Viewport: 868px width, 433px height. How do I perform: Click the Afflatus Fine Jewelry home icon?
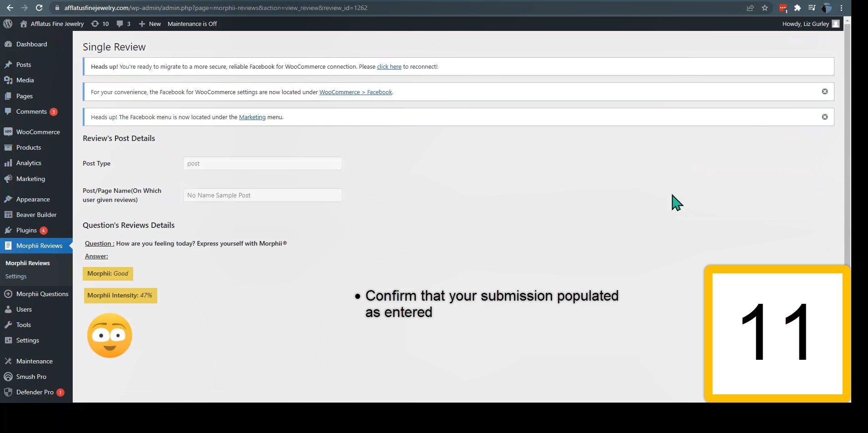pos(24,24)
